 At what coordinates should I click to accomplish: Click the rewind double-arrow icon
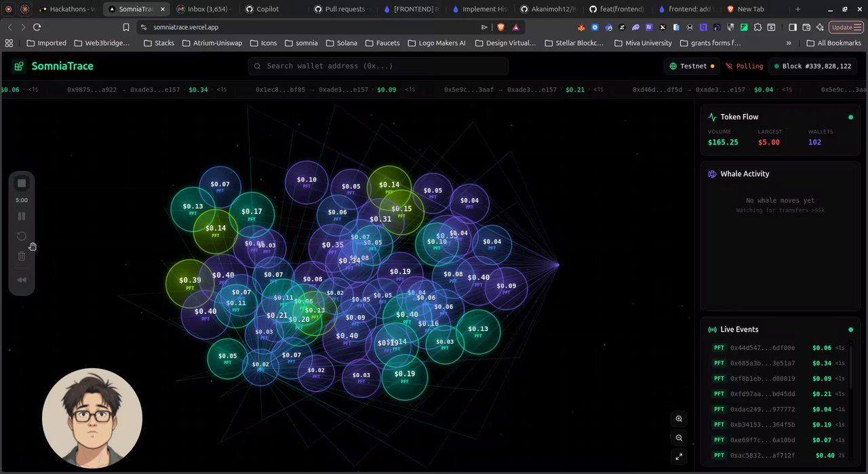[22, 280]
